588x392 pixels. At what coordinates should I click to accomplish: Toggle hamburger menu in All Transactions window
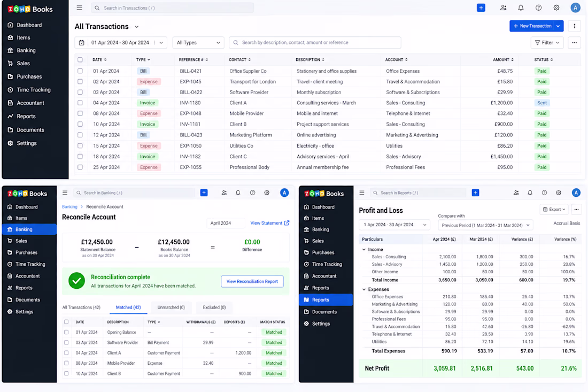pyautogui.click(x=80, y=8)
